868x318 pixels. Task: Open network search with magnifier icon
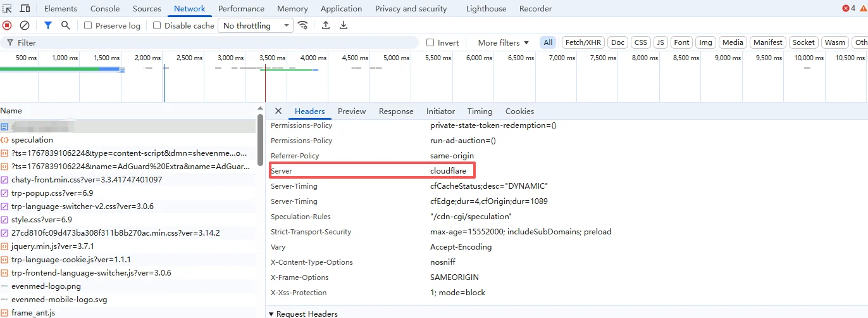click(66, 25)
